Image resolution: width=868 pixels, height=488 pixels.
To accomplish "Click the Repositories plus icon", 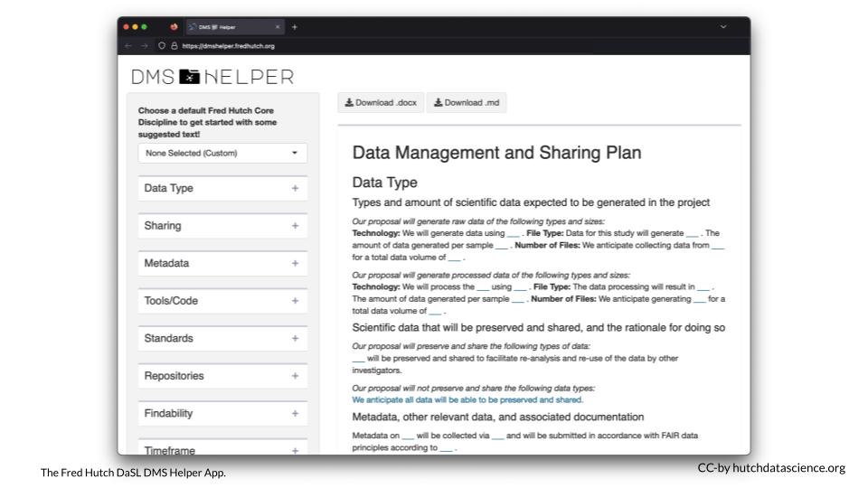I will 295,376.
